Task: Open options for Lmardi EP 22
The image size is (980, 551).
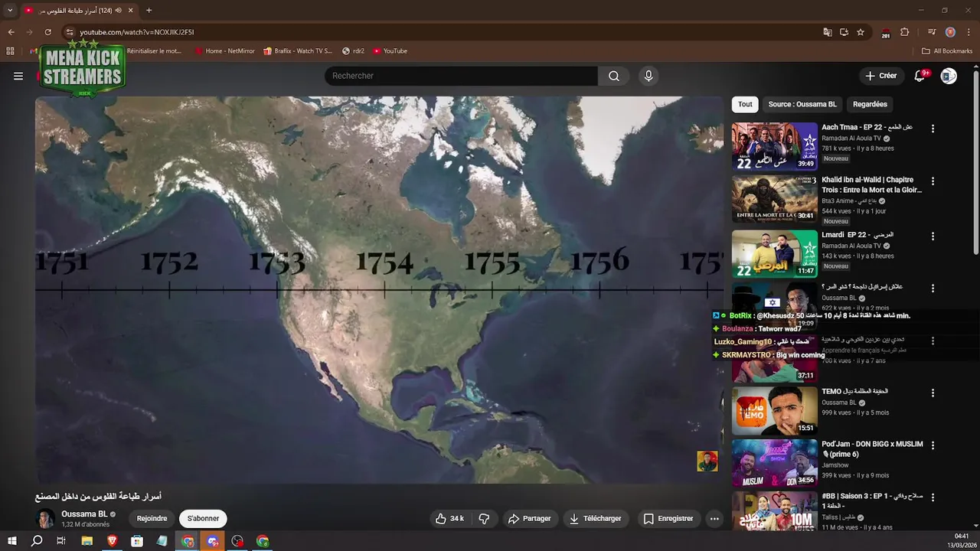Action: (x=933, y=236)
